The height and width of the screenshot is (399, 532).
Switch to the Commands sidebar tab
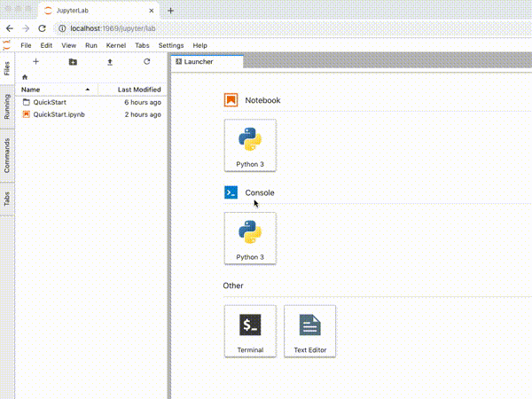click(7, 156)
